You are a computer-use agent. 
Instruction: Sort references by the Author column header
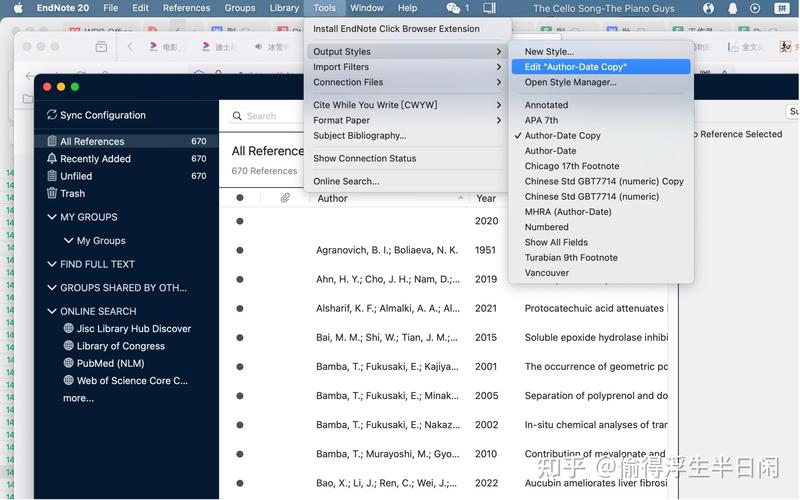[332, 198]
